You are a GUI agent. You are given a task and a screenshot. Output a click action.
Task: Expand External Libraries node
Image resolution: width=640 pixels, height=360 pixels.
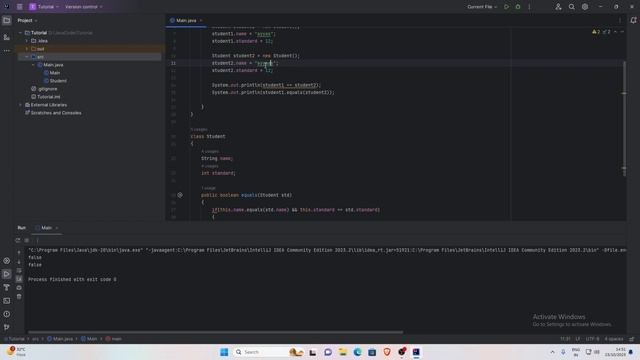[x=20, y=105]
